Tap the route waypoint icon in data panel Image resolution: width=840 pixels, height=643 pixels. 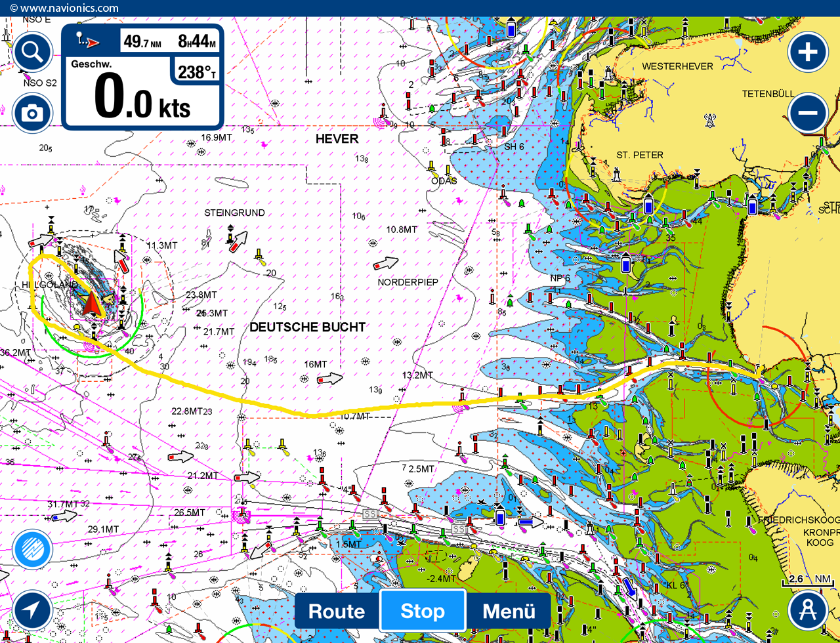pos(88,39)
